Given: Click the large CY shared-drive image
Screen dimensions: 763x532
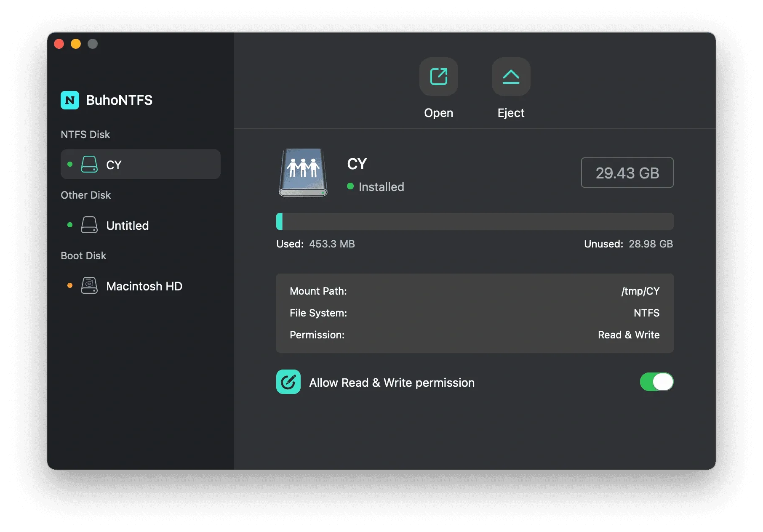Looking at the screenshot, I should [303, 172].
